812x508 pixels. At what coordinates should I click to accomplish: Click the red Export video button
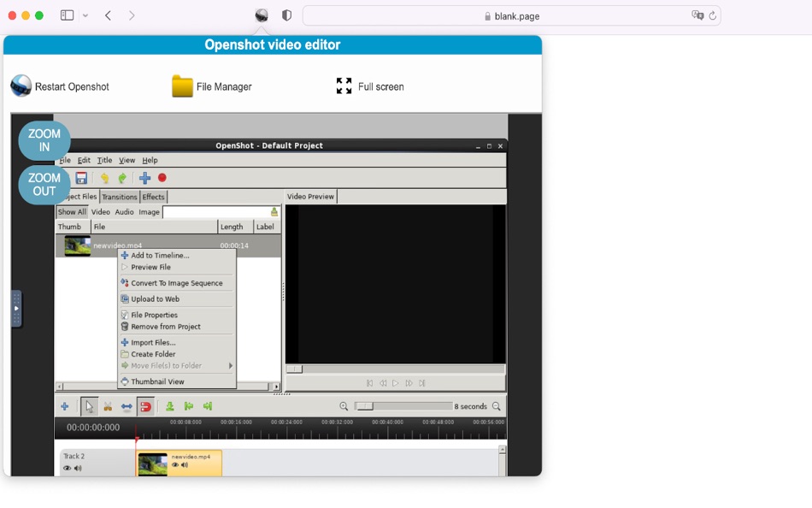[162, 178]
